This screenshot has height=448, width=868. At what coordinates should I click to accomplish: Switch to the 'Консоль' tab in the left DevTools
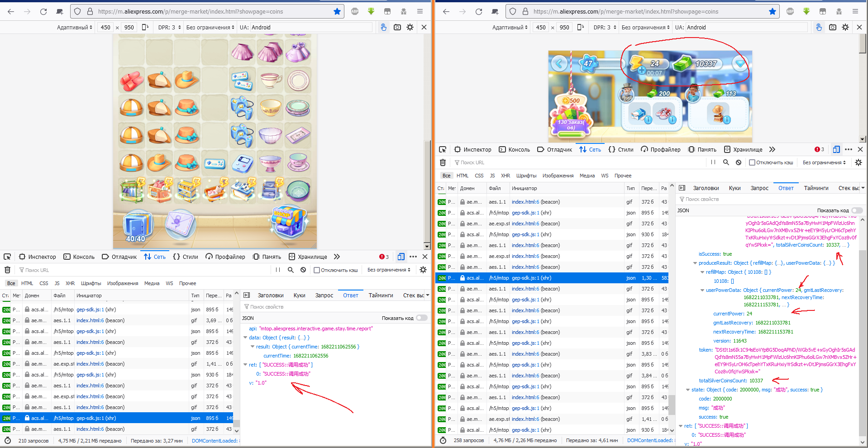pyautogui.click(x=79, y=257)
